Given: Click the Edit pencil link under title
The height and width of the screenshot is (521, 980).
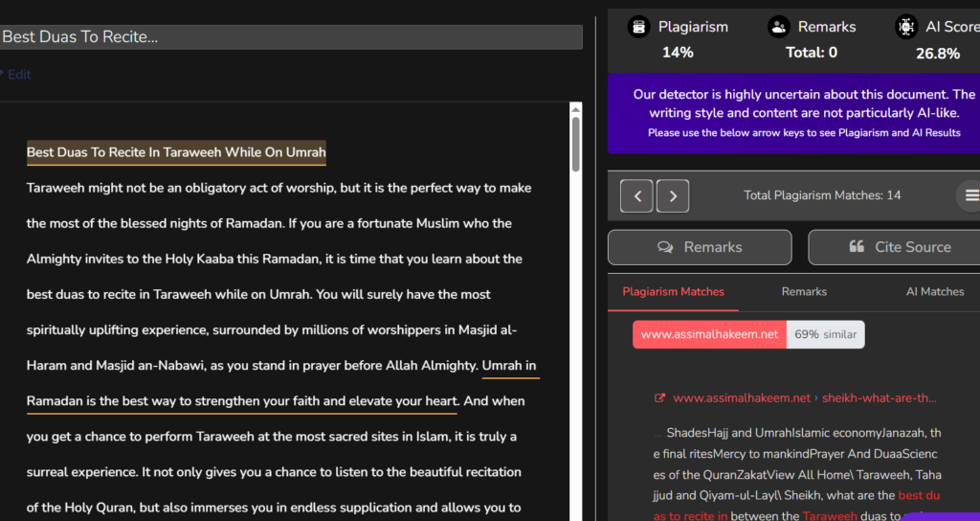Looking at the screenshot, I should [18, 75].
